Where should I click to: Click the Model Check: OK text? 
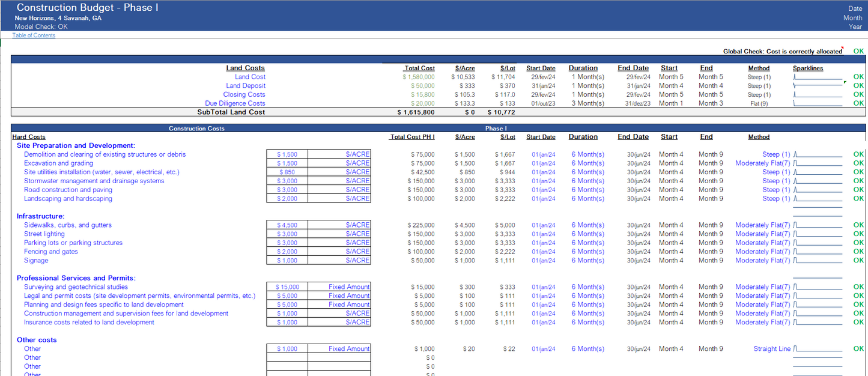click(41, 26)
